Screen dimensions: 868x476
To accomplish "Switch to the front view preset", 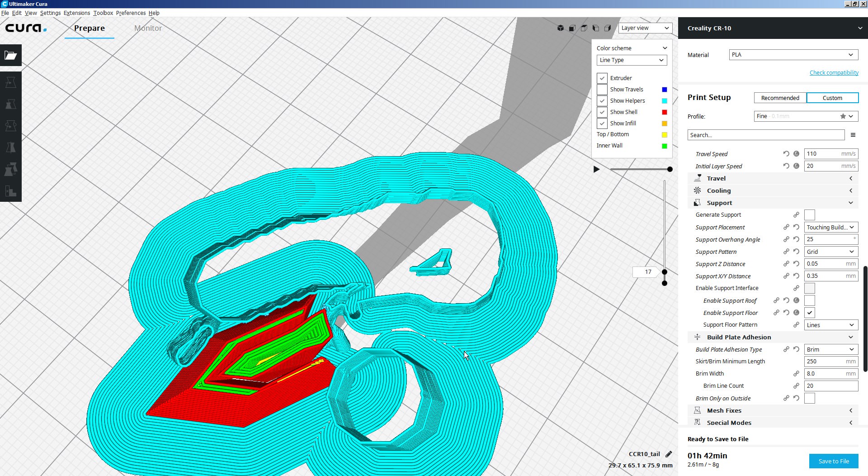I will (x=572, y=28).
